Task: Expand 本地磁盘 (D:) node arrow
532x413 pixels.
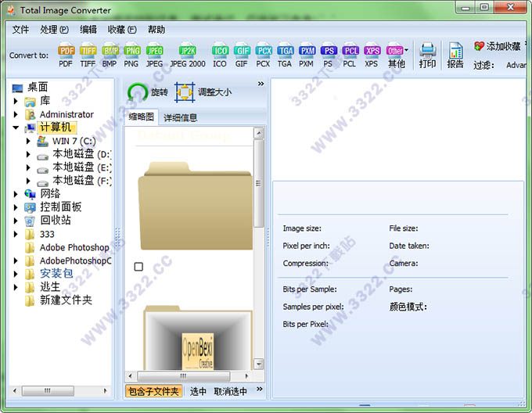Action: 28,154
